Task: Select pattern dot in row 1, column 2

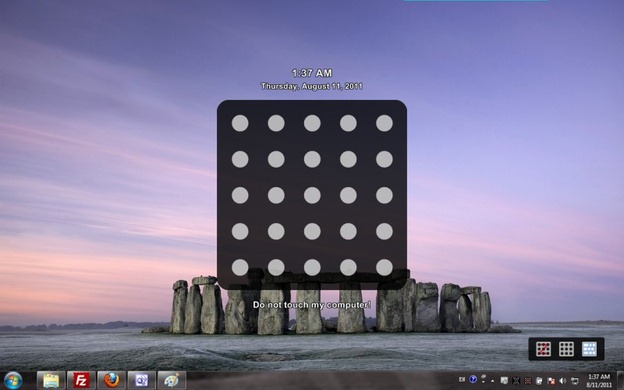Action: coord(276,123)
